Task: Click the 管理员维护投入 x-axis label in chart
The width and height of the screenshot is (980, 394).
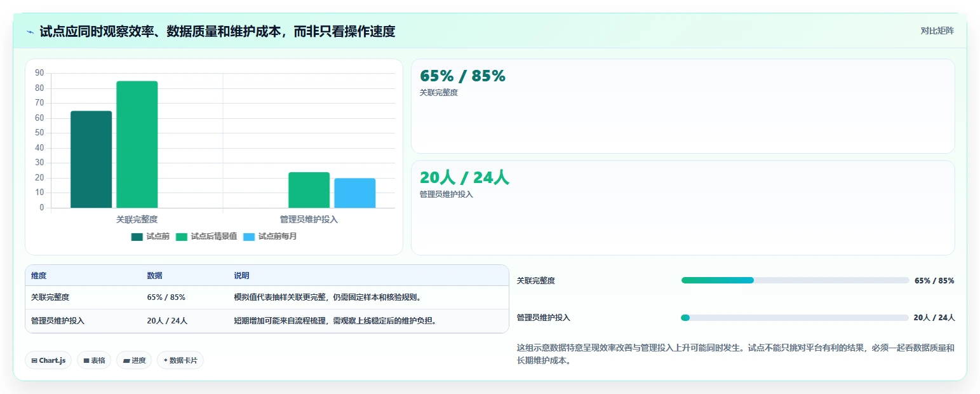Action: click(x=309, y=219)
